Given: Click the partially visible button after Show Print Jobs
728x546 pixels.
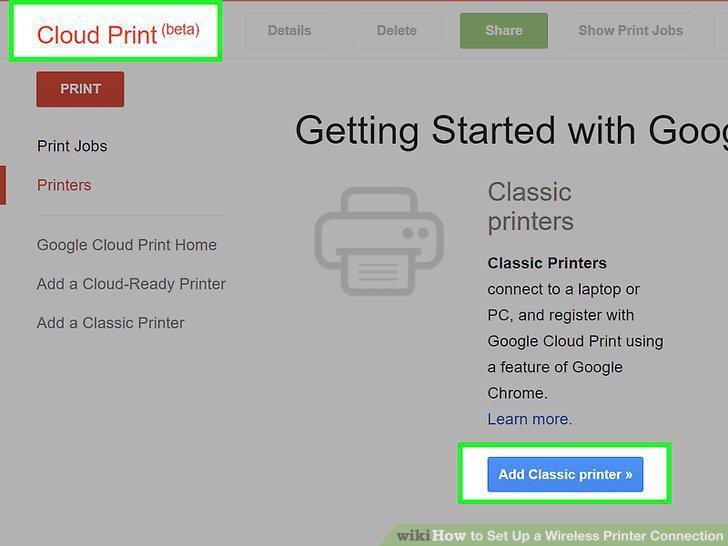Looking at the screenshot, I should pyautogui.click(x=721, y=31).
